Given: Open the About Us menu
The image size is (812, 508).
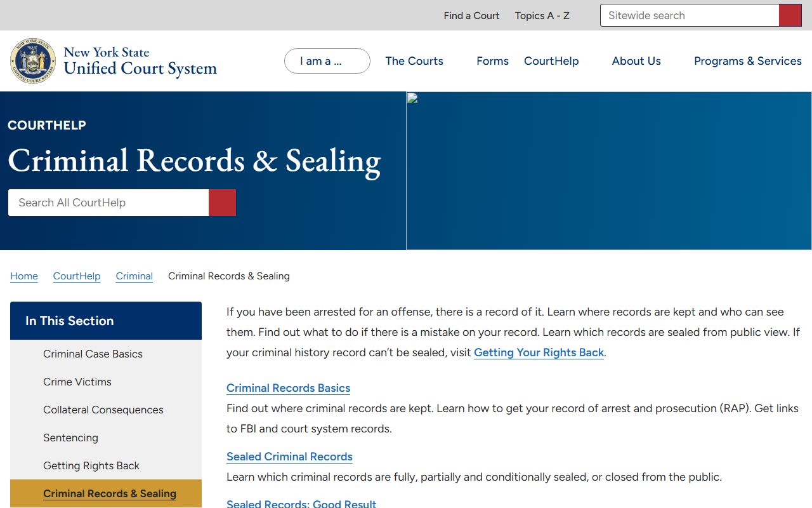Looking at the screenshot, I should click(x=636, y=61).
